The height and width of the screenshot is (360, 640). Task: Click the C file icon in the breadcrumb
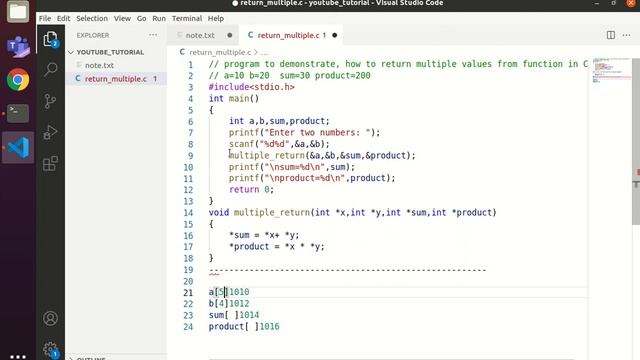coord(182,52)
